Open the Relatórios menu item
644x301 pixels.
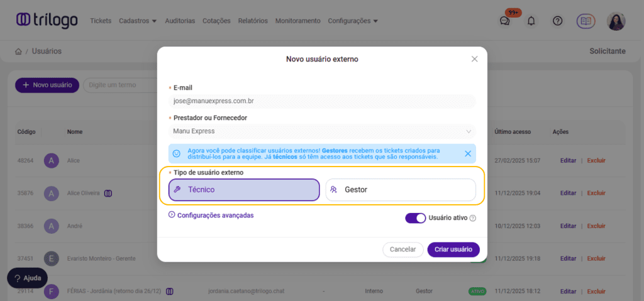(x=253, y=21)
